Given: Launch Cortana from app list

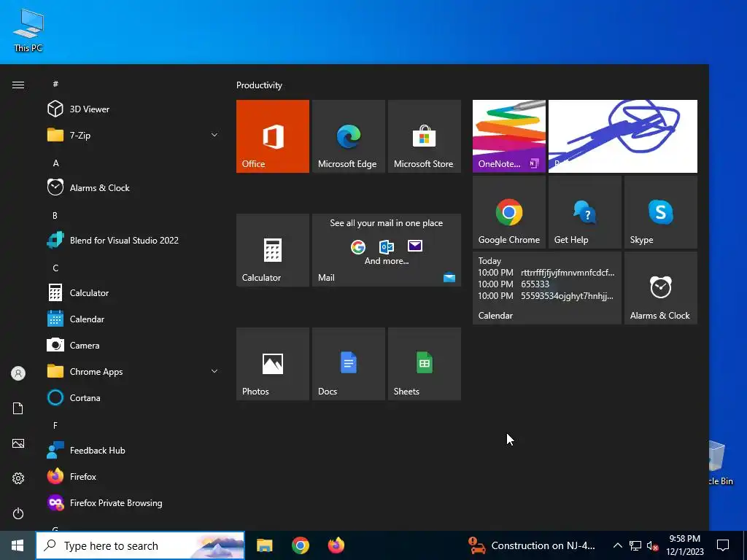Looking at the screenshot, I should point(133,397).
